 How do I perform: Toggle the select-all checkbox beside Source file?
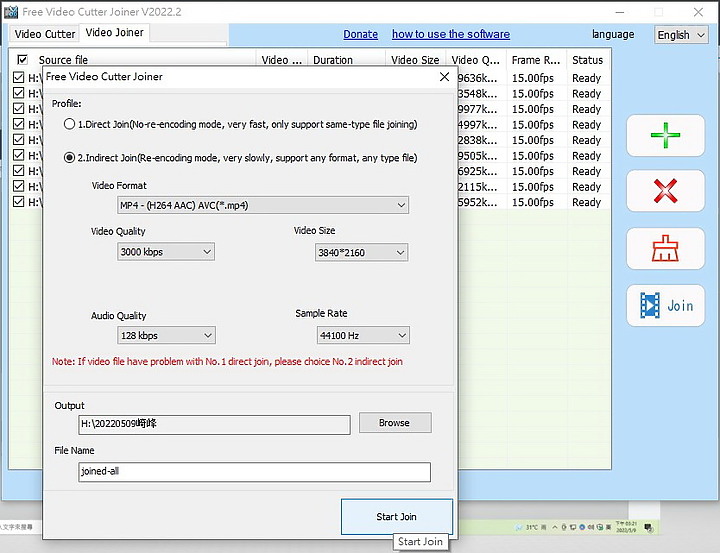point(22,60)
